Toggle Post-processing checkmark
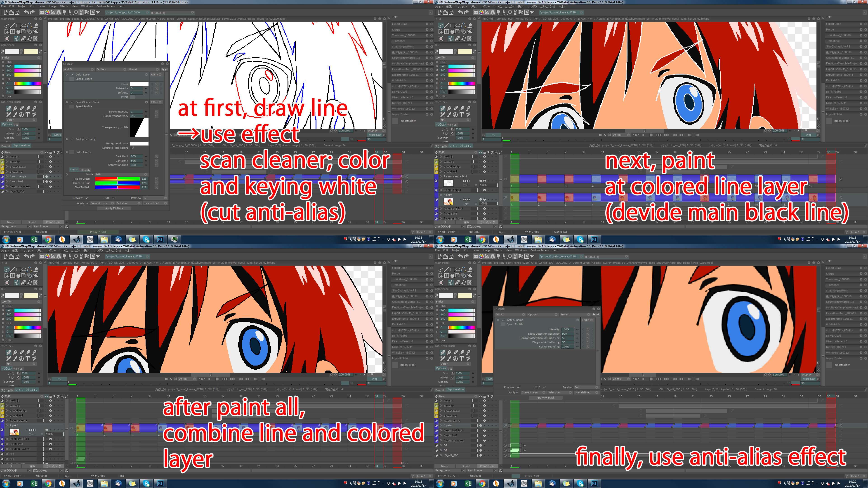 [x=72, y=139]
